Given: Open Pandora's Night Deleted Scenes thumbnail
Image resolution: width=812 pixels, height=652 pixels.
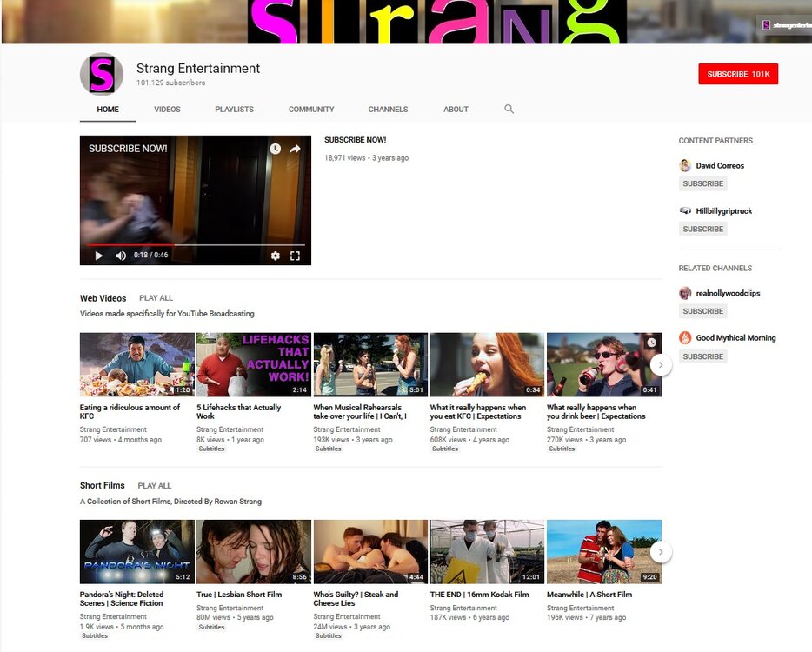Looking at the screenshot, I should pyautogui.click(x=137, y=552).
